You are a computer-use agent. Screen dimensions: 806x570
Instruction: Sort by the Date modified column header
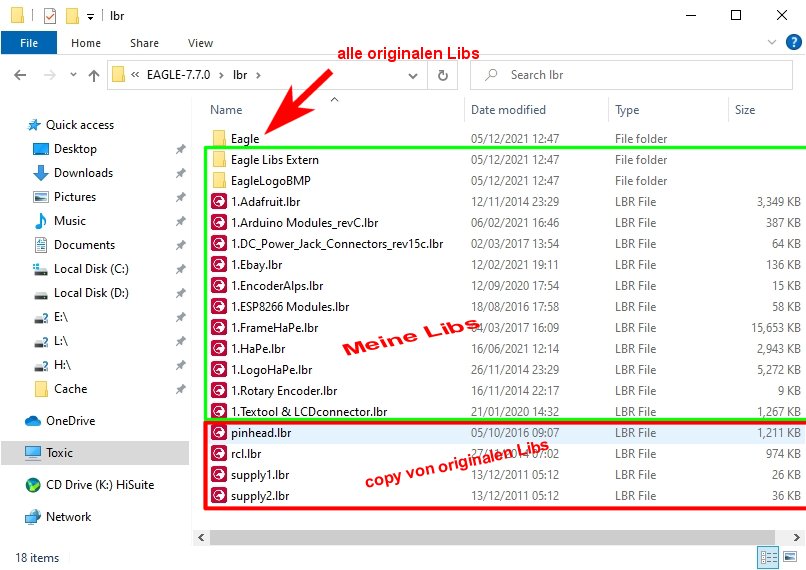click(x=508, y=110)
